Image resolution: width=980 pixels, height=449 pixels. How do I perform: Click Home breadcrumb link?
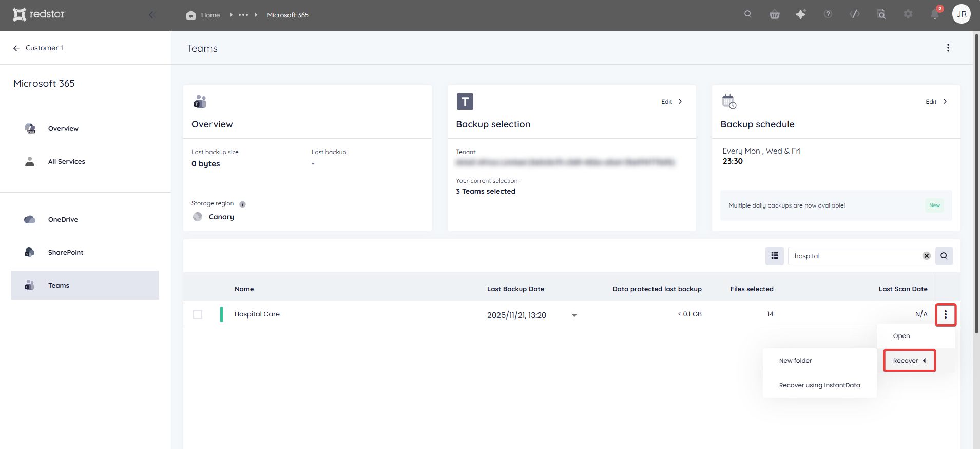coord(210,15)
